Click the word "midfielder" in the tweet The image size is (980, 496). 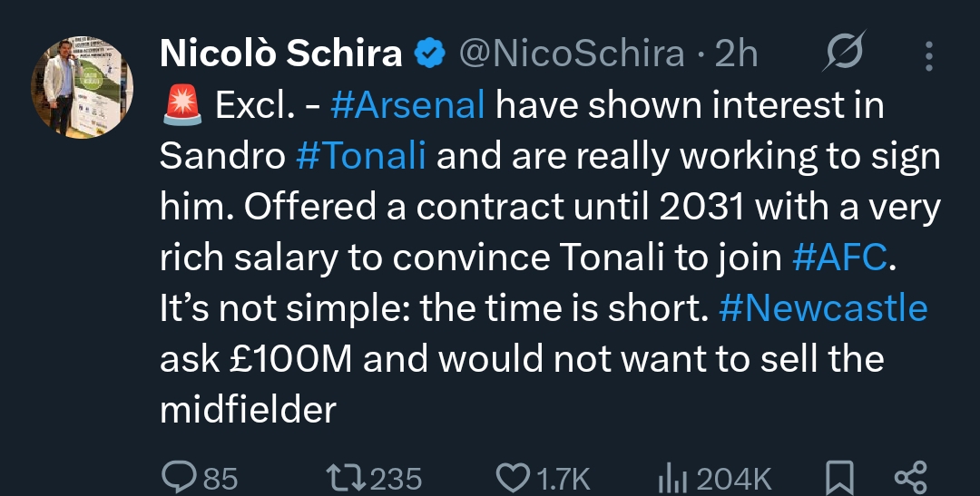click(x=248, y=412)
